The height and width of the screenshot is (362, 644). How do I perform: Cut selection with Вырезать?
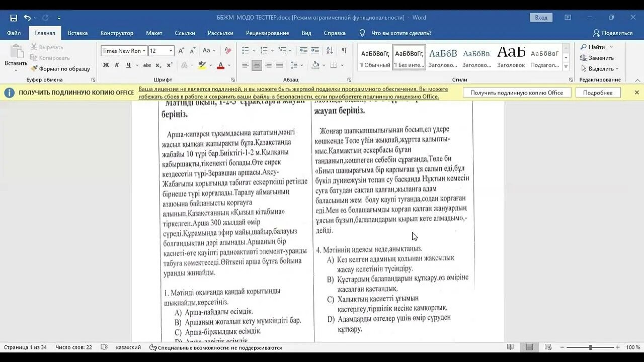(x=47, y=47)
